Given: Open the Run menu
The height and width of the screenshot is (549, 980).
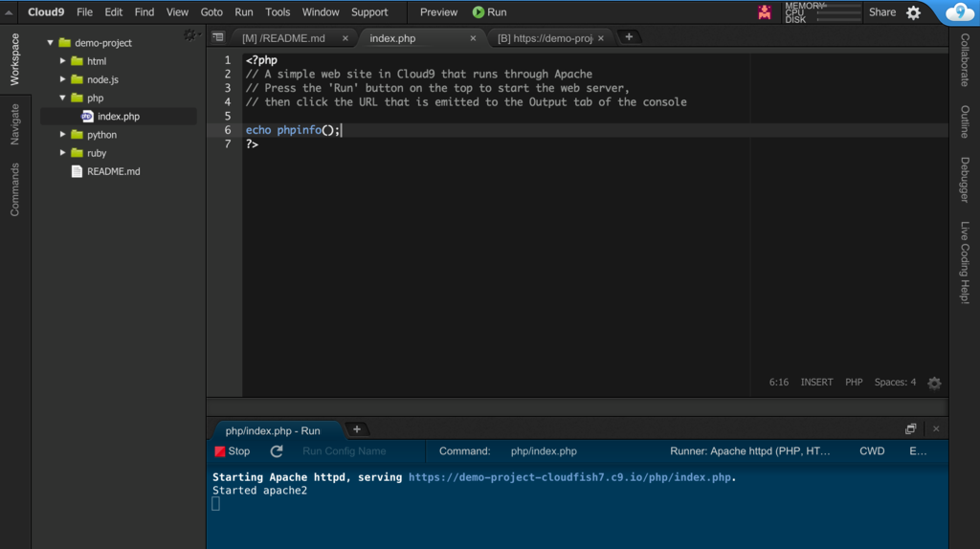Looking at the screenshot, I should (x=244, y=11).
